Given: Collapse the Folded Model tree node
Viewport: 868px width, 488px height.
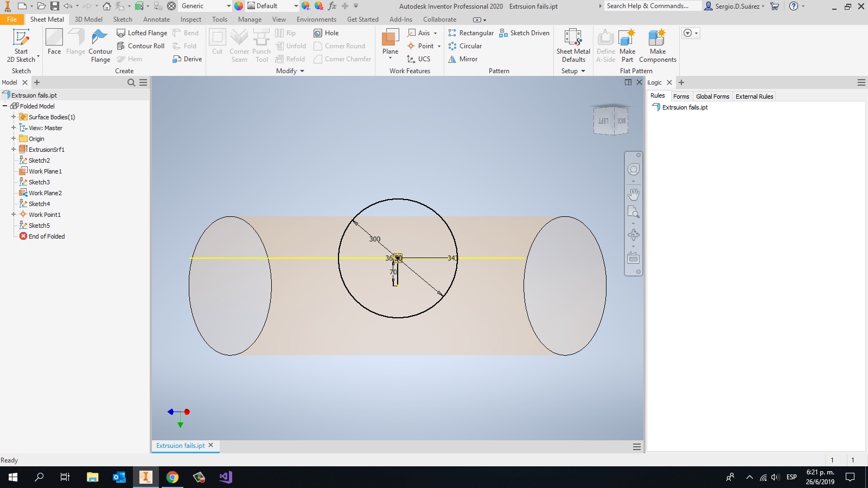Looking at the screenshot, I should 5,106.
